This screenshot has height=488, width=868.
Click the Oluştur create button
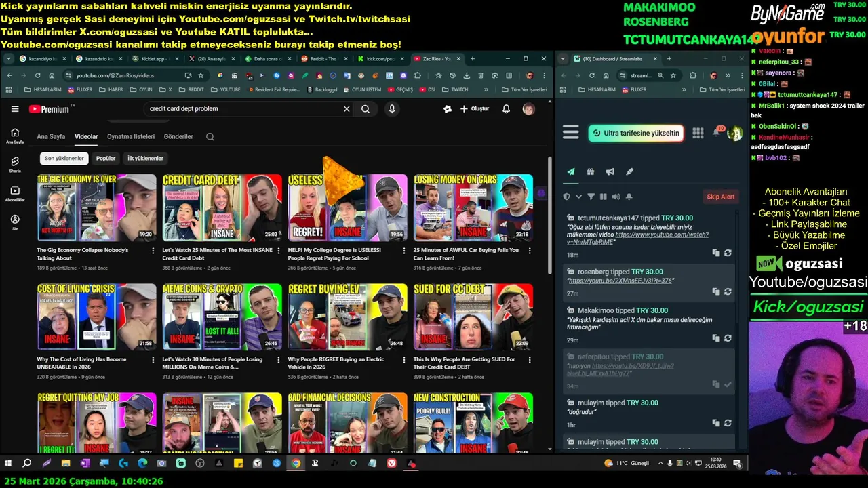[x=475, y=108]
